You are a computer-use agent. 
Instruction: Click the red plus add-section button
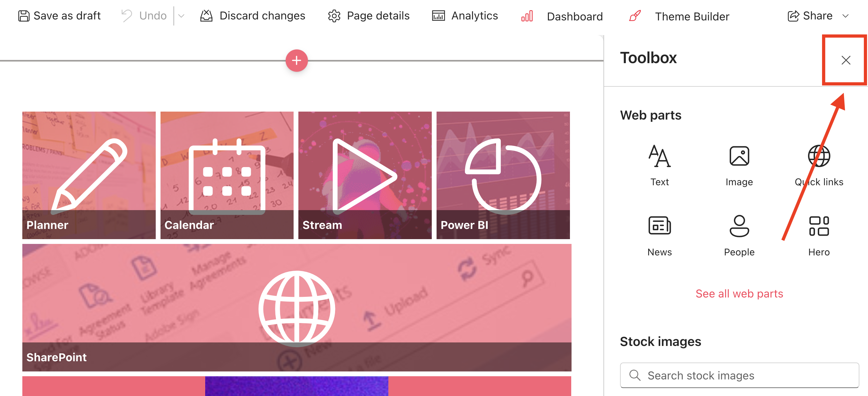[x=296, y=61]
